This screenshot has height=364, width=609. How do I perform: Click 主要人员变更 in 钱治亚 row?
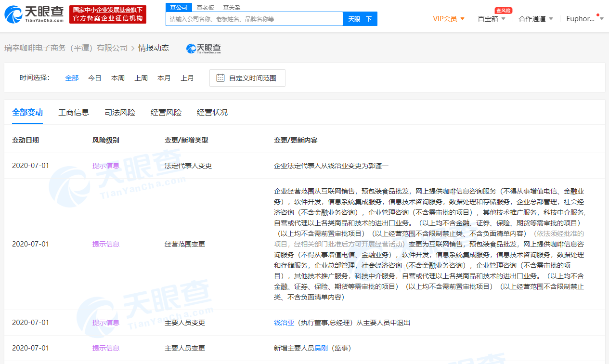point(185,323)
